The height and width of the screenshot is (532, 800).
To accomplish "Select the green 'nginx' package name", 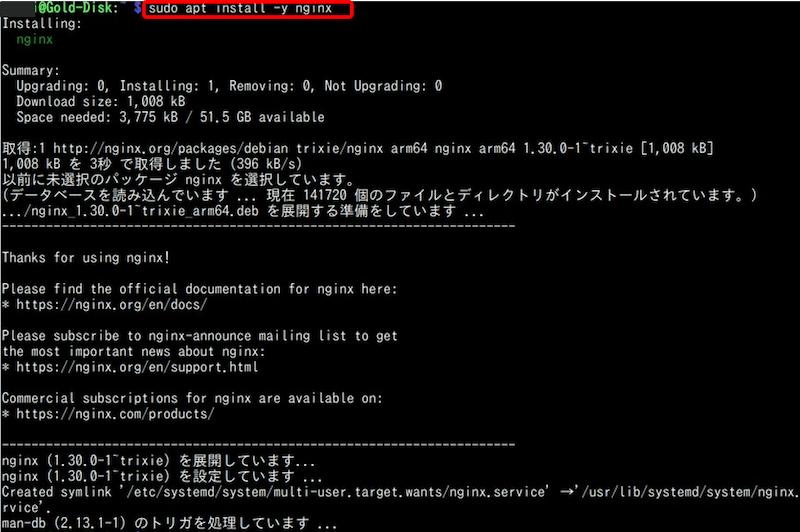I will pos(34,40).
